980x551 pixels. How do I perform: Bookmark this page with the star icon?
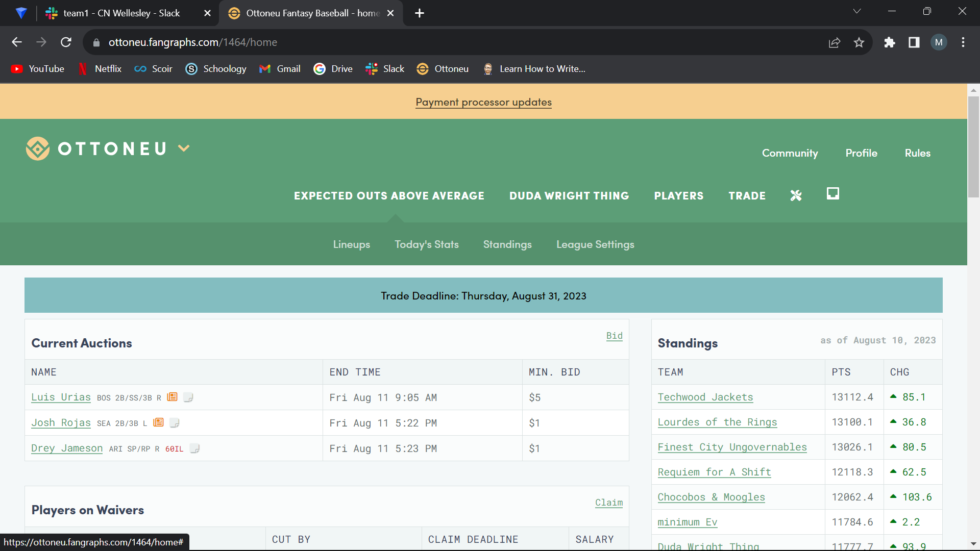[859, 42]
